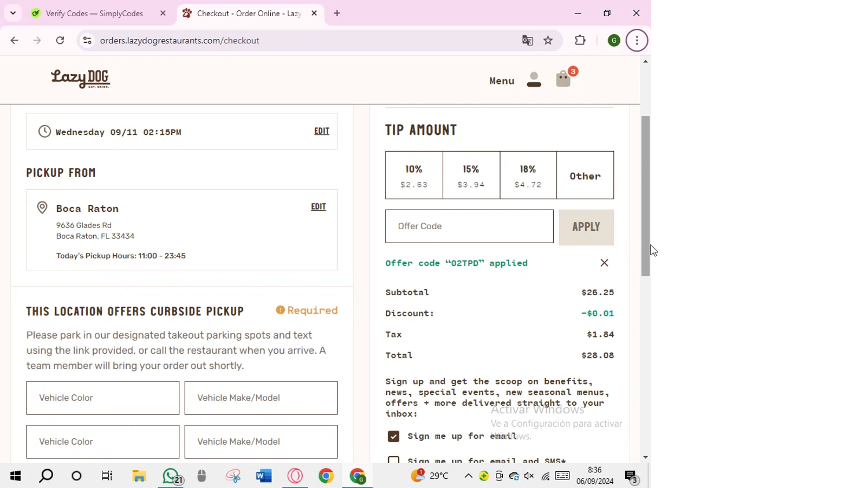The image size is (868, 488).
Task: Open a new browser tab
Action: [337, 13]
